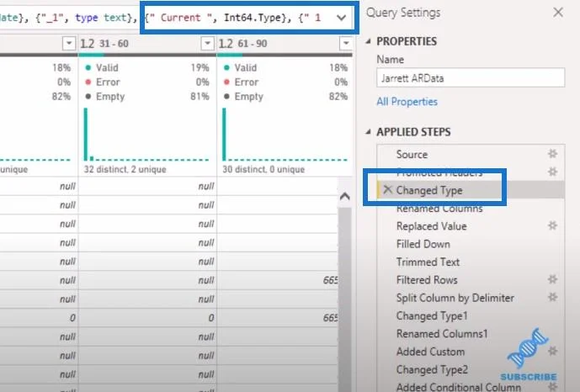580x392 pixels.
Task: Open settings gear for Filtered Rows step
Action: pos(552,279)
